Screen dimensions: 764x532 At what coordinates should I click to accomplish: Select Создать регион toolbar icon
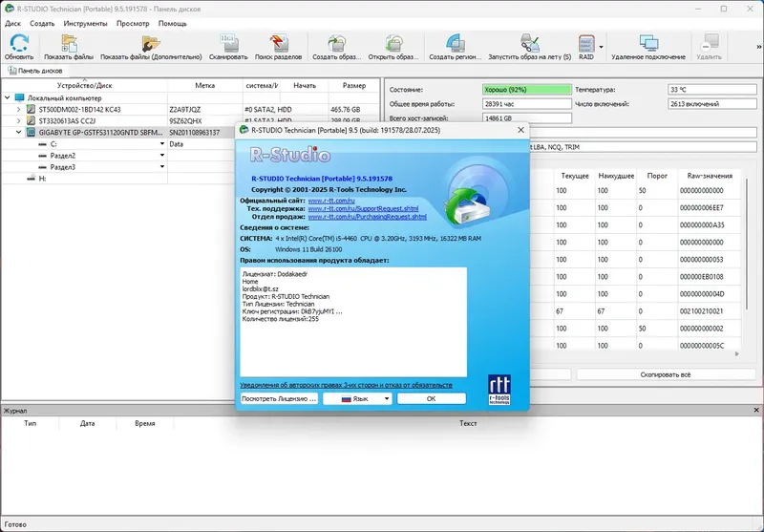click(x=456, y=43)
